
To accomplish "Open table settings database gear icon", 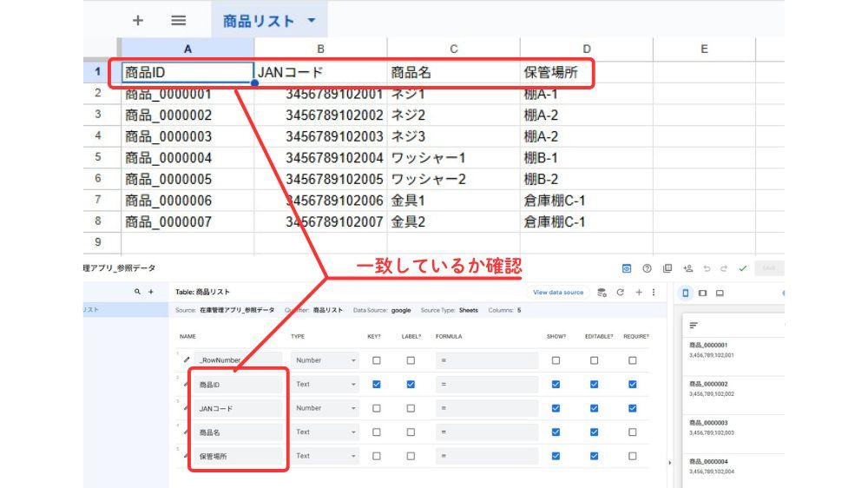I will 602,293.
